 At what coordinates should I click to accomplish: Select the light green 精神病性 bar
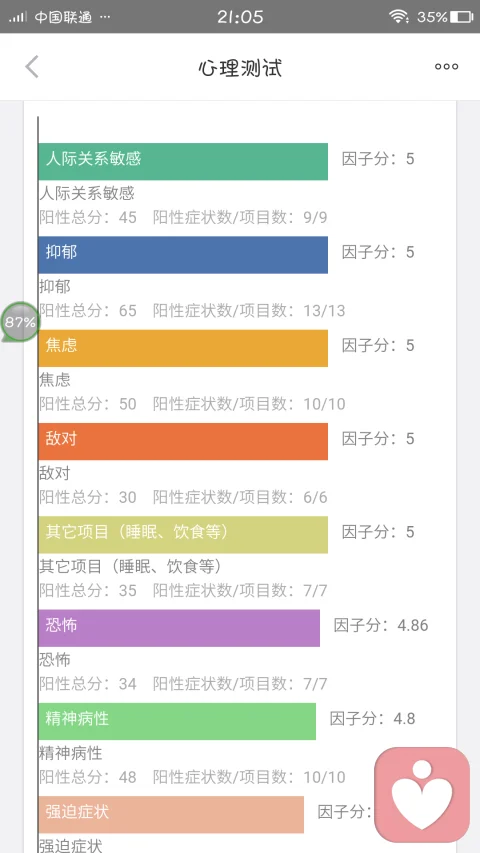coord(177,721)
